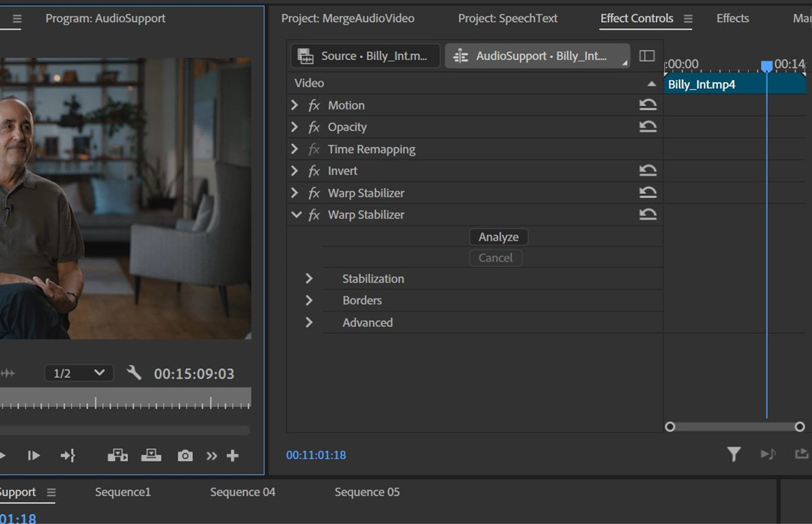This screenshot has width=812, height=524.
Task: Toggle the fx bypass for Opacity
Action: [x=314, y=127]
